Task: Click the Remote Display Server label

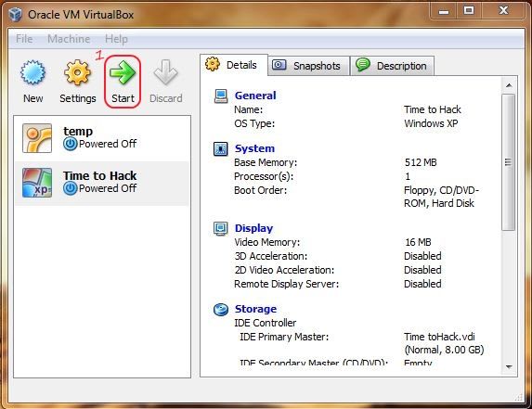Action: (286, 284)
